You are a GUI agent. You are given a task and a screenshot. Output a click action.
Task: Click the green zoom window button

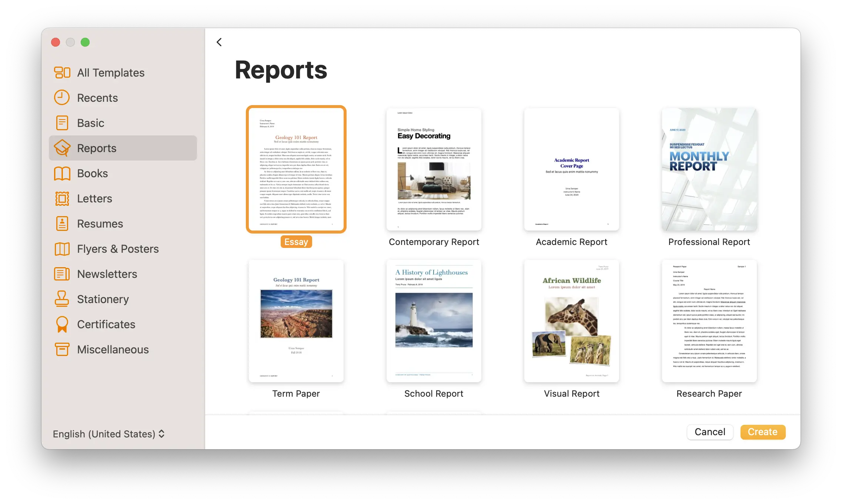tap(85, 42)
